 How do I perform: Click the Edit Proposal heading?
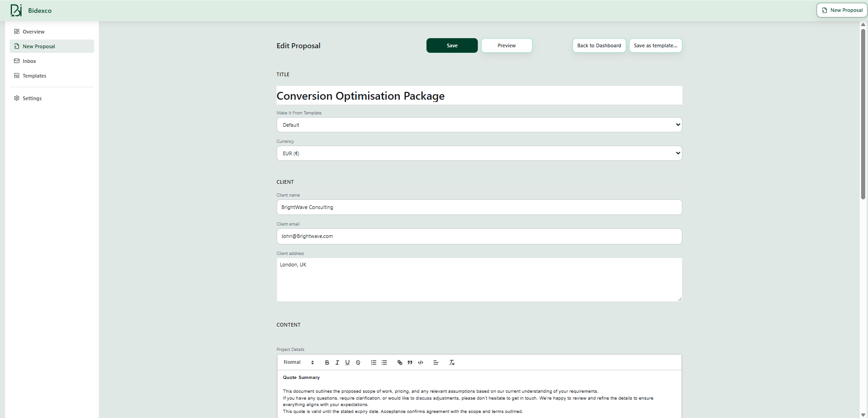[x=299, y=45]
